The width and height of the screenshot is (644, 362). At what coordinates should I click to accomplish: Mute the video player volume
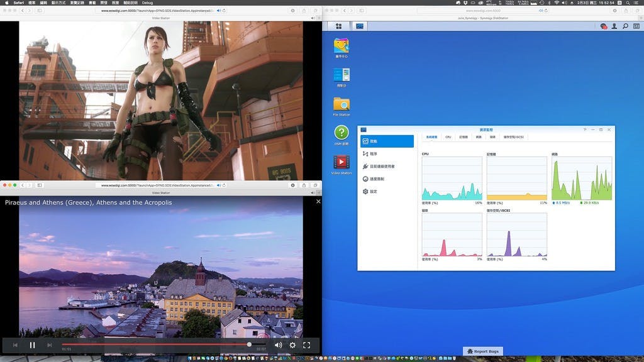click(278, 345)
